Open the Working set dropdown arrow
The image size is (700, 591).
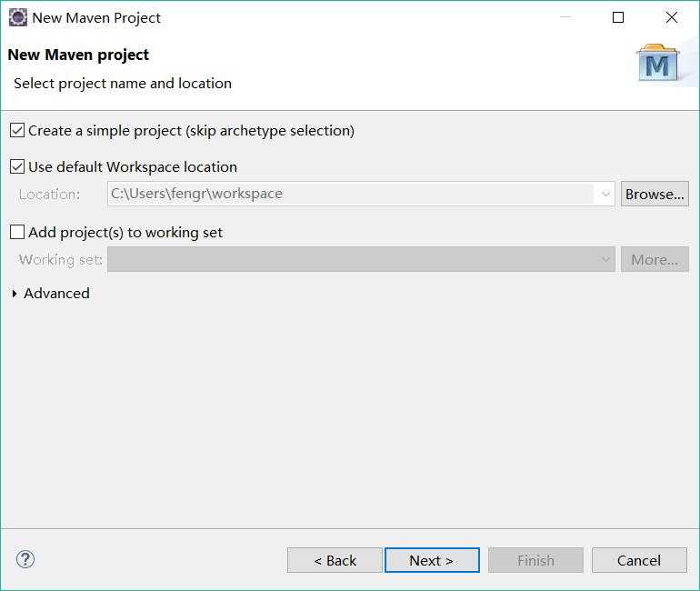point(605,259)
